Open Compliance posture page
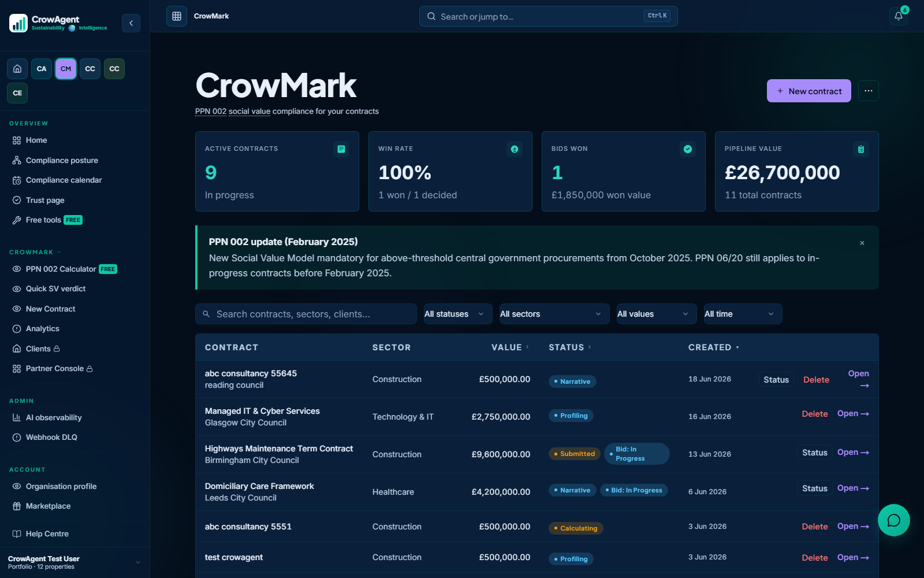 pos(62,161)
